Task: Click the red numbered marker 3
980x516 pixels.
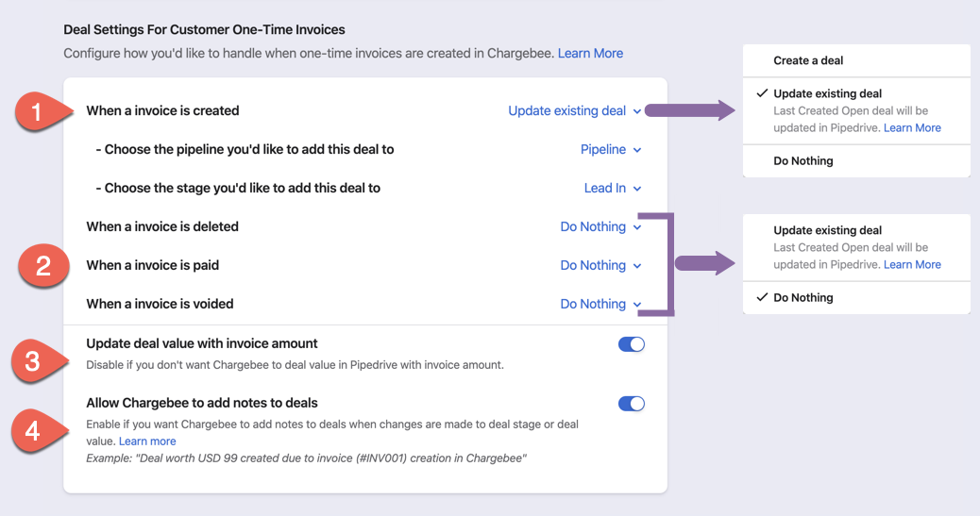Action: pos(33,361)
